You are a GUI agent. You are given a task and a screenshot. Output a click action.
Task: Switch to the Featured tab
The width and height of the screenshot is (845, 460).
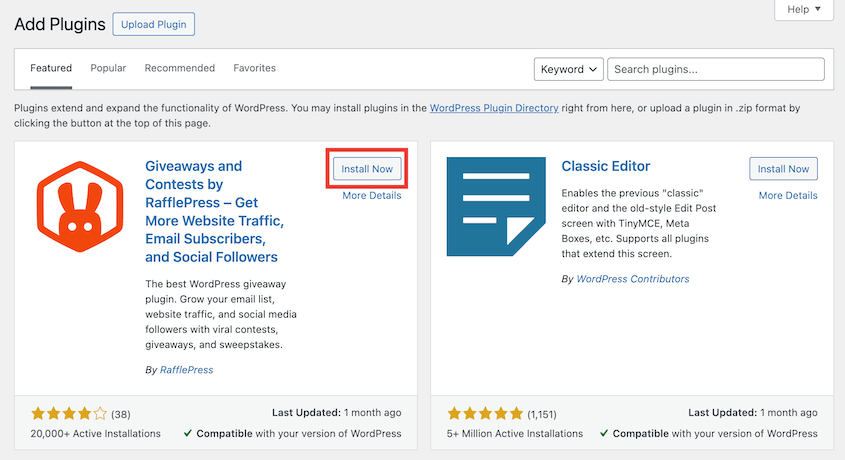click(x=51, y=68)
